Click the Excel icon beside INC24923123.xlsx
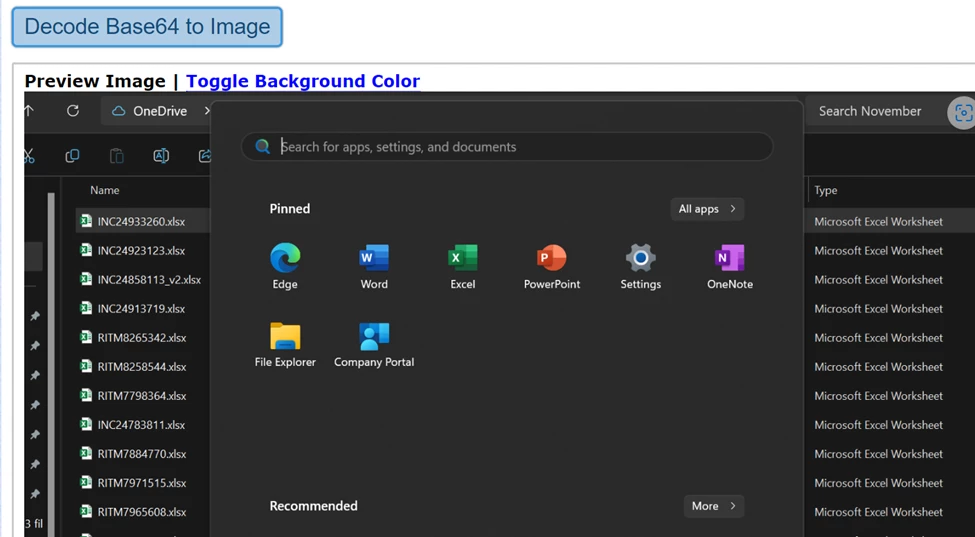Screen dimensions: 975x537 tap(86, 250)
